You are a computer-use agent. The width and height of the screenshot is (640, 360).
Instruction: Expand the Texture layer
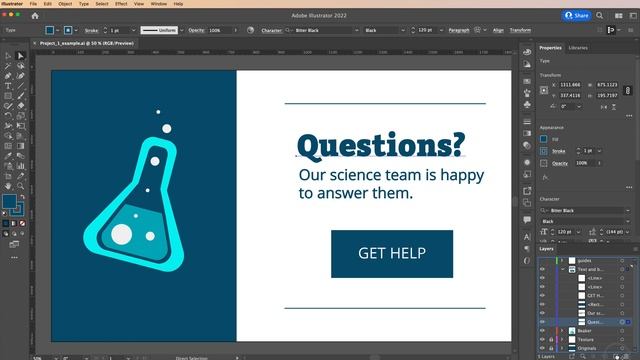562,340
